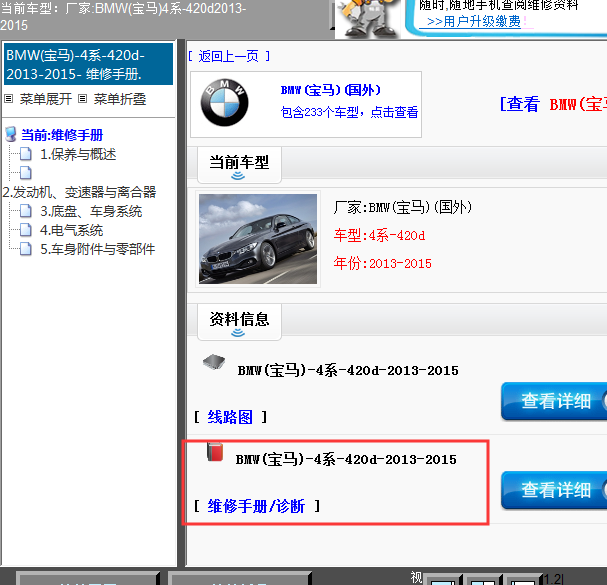Click 厂家:BMW(宝马)(国外) text
The height and width of the screenshot is (585, 607).
point(403,208)
